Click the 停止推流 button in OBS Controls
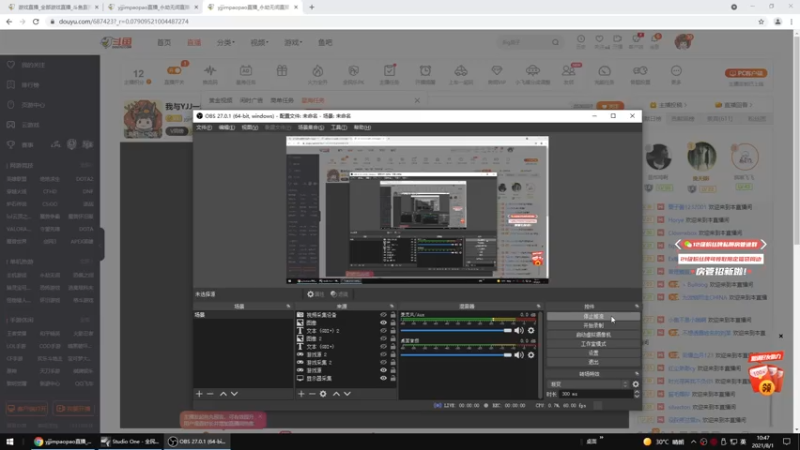This screenshot has height=450, width=800. 593,316
